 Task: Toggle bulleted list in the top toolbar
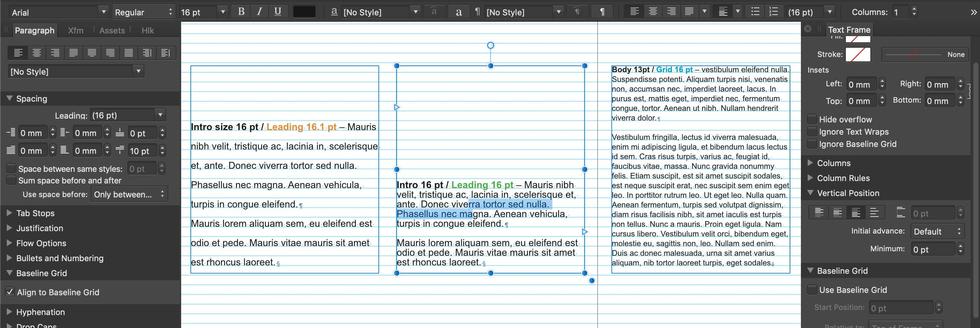pyautogui.click(x=755, y=12)
